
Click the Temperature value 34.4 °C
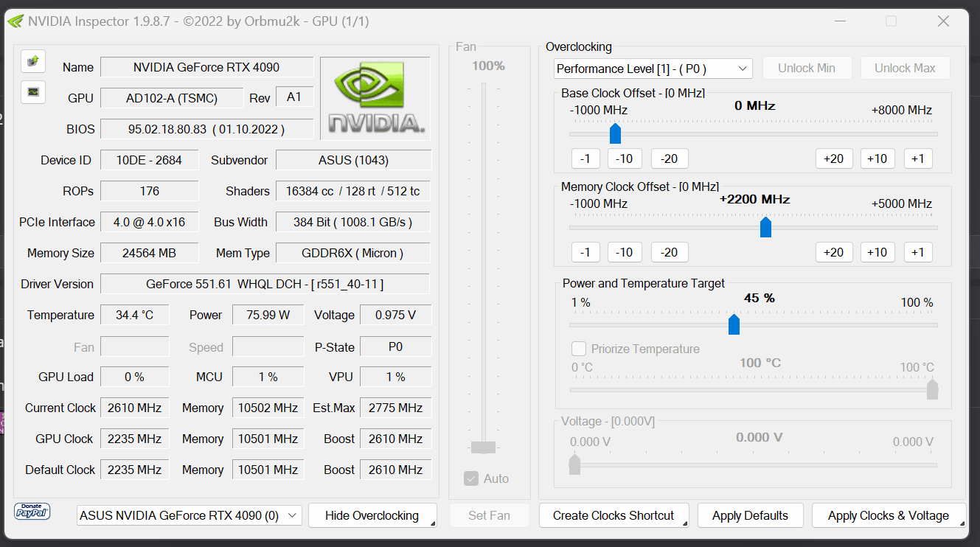click(x=134, y=315)
